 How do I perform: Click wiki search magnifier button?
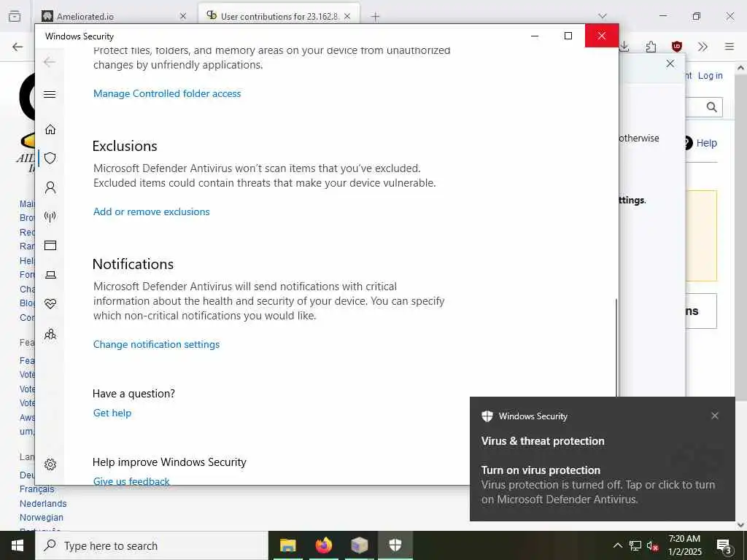[x=712, y=107]
